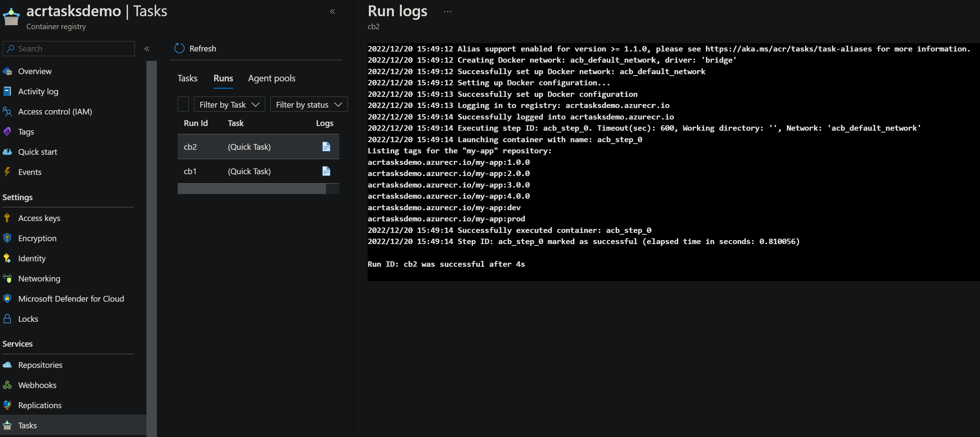Click the Run logs title
The width and height of the screenshot is (980, 437).
pos(398,11)
